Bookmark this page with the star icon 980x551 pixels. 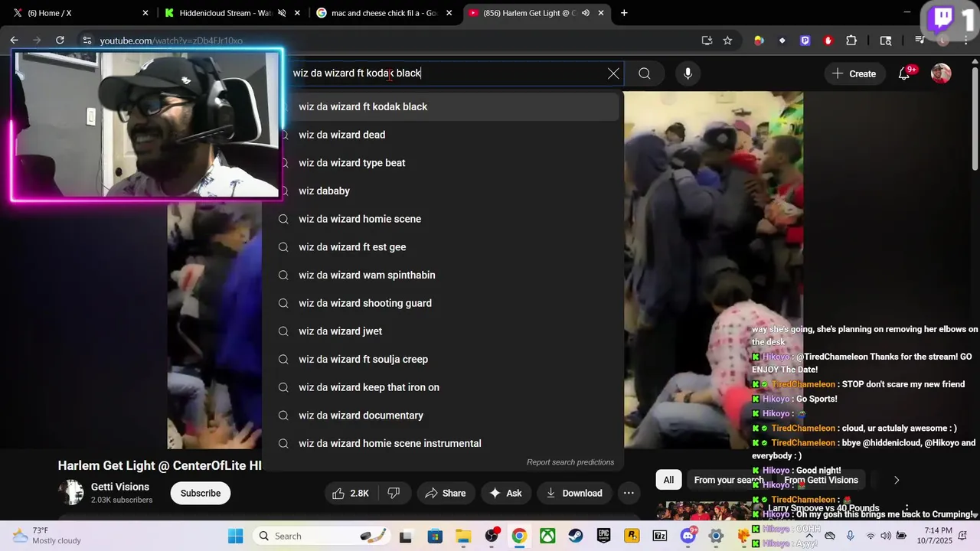[727, 41]
